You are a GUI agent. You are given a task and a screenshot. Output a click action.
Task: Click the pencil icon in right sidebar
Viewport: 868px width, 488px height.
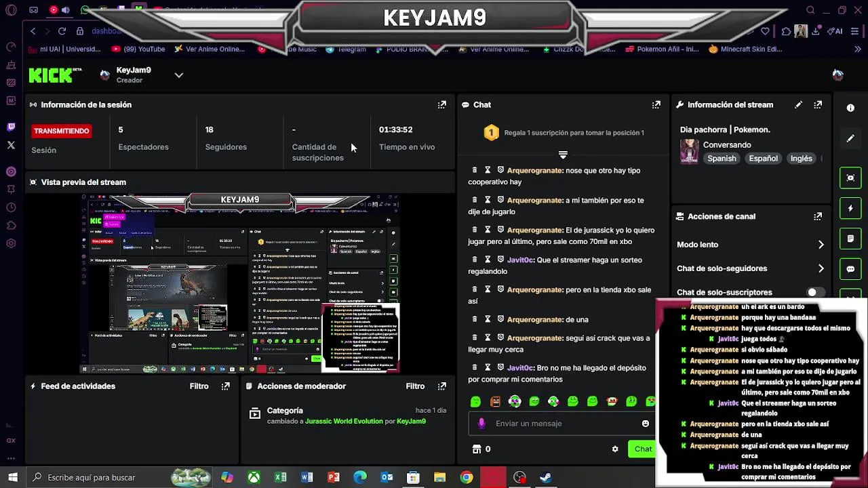point(850,138)
